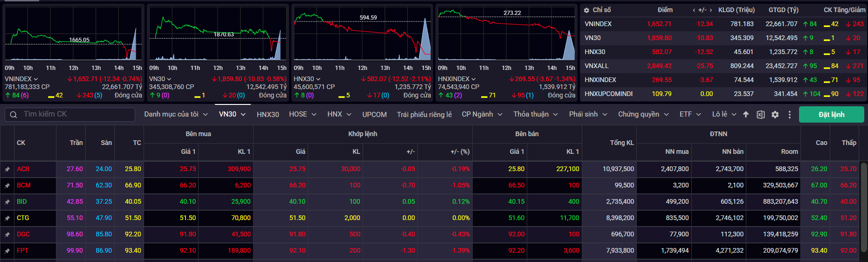Click left arrow beside +/- column header

694,10
